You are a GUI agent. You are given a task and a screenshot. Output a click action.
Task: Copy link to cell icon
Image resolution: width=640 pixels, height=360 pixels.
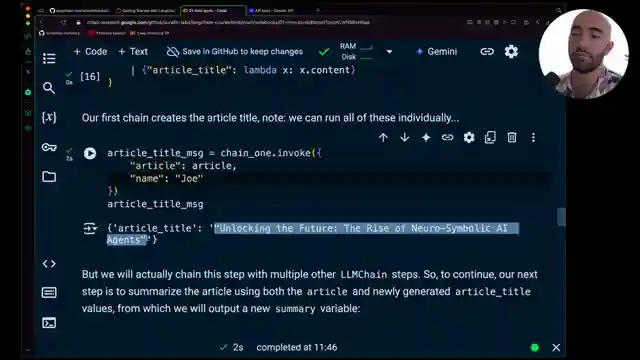(x=447, y=138)
